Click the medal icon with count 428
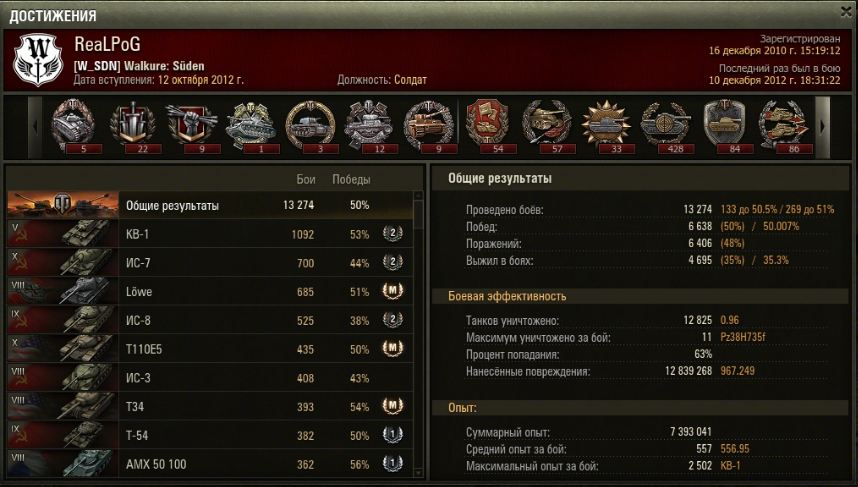Image resolution: width=858 pixels, height=487 pixels. 665,126
